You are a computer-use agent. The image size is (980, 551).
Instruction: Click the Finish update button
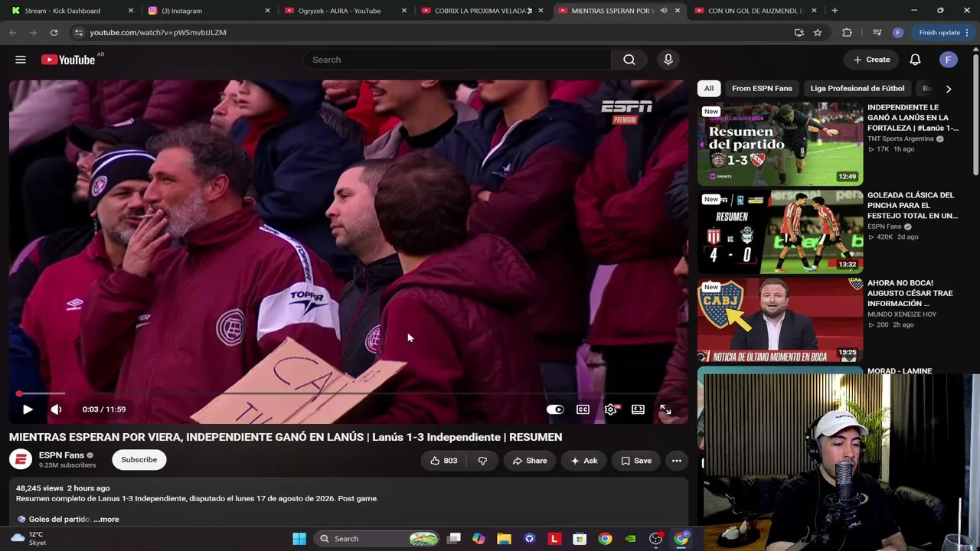pyautogui.click(x=939, y=32)
